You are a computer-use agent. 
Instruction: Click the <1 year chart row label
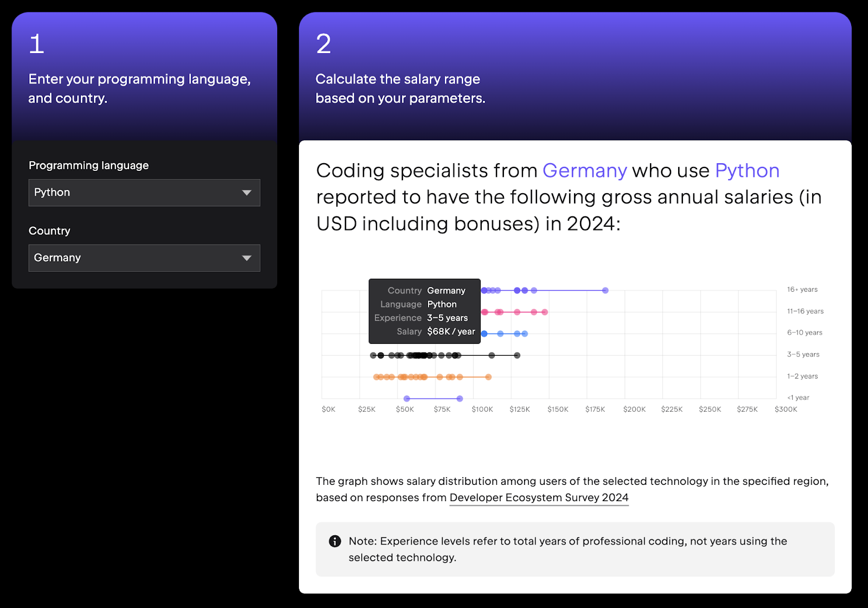coord(798,398)
